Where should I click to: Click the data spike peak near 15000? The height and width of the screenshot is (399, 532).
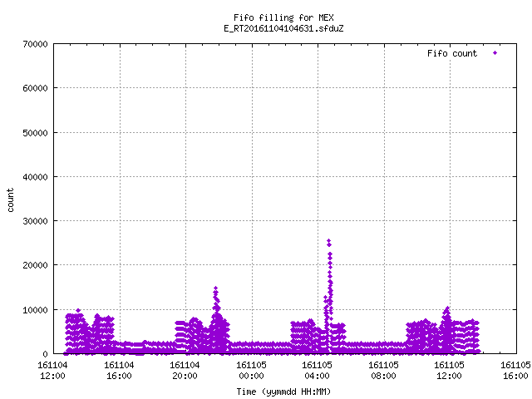215,288
